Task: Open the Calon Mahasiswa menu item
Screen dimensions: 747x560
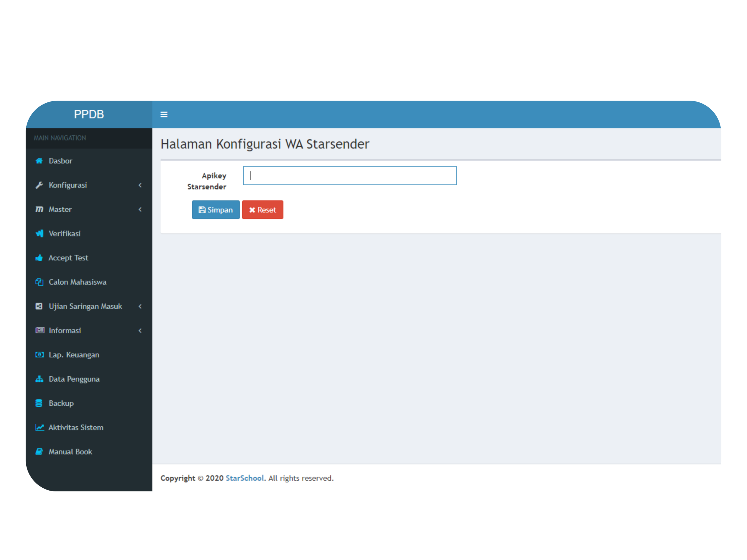Action: point(77,282)
